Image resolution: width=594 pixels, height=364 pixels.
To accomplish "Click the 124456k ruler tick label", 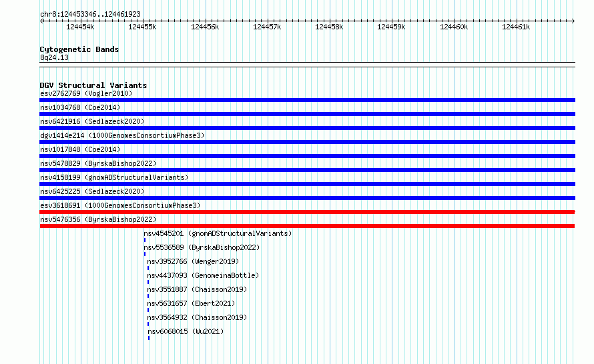I will [x=205, y=27].
